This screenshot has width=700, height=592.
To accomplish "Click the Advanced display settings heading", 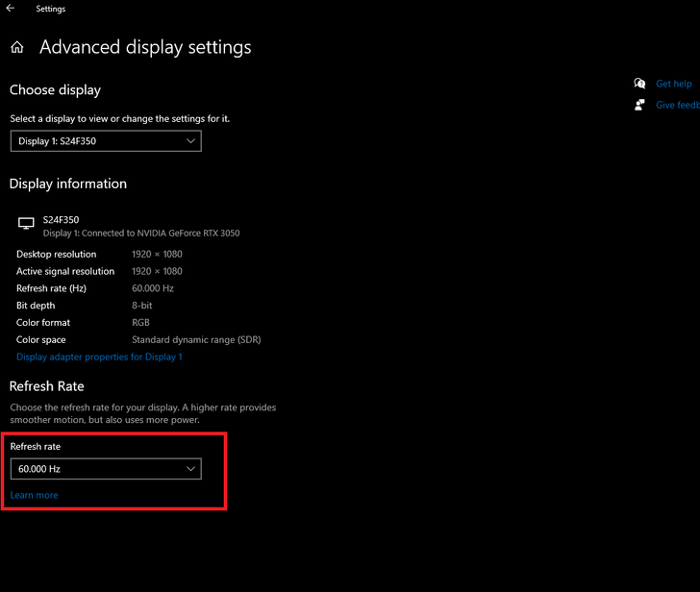I will tap(145, 47).
